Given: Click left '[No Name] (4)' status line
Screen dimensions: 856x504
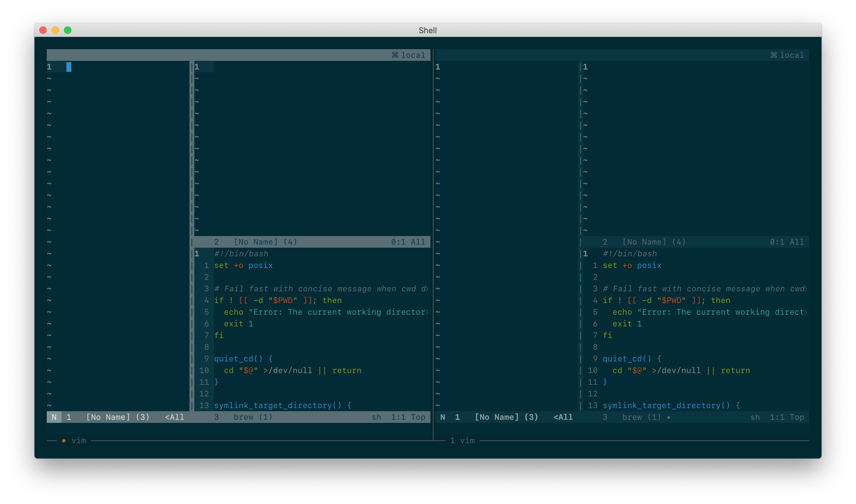Looking at the screenshot, I should (265, 242).
